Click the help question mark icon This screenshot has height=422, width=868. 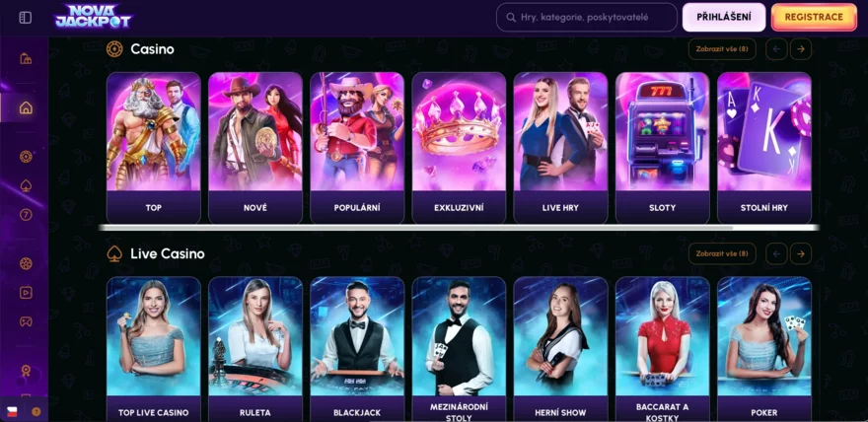[x=36, y=411]
